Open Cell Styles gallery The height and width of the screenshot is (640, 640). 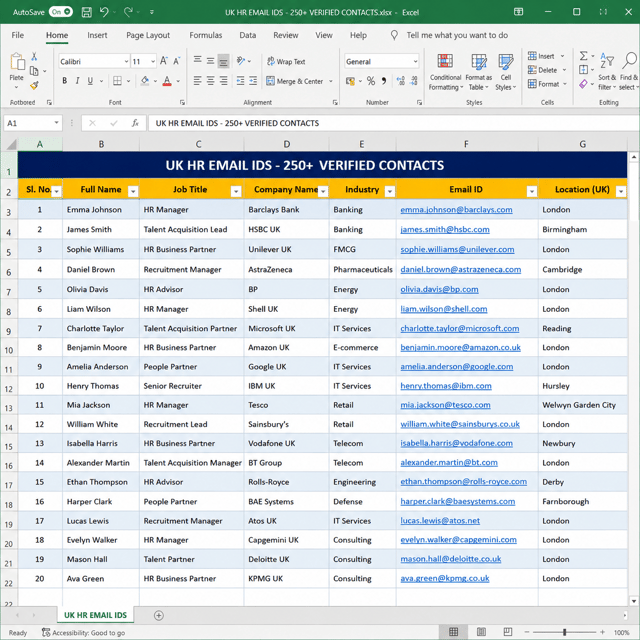[506, 72]
